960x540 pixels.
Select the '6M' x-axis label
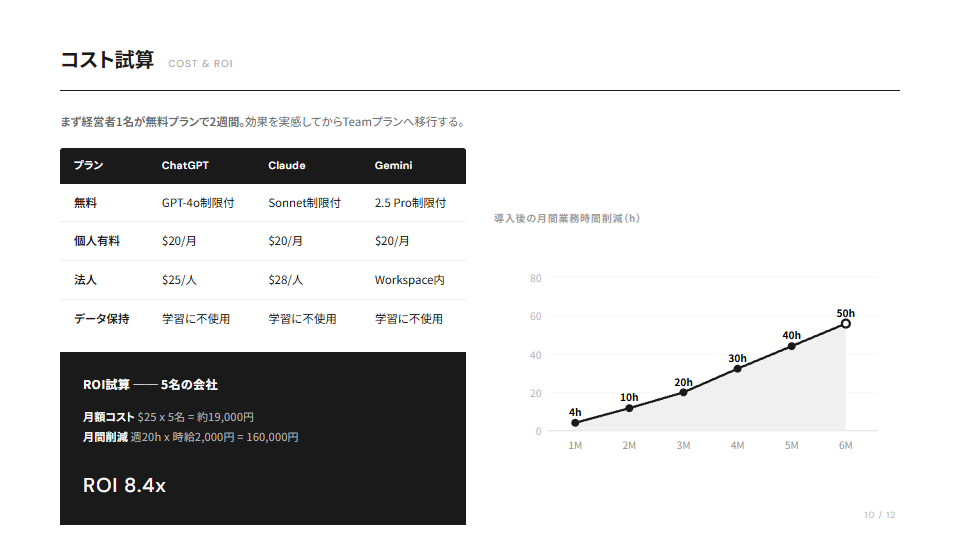click(x=846, y=446)
